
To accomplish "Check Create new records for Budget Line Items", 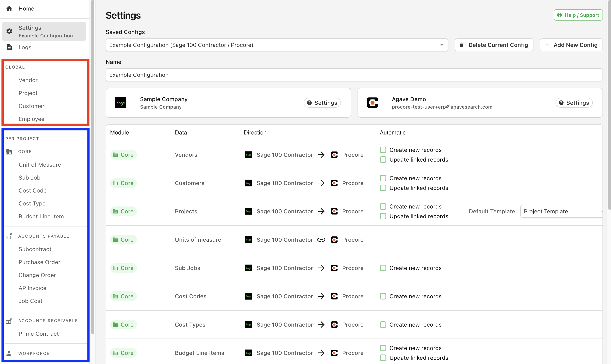I will point(383,348).
